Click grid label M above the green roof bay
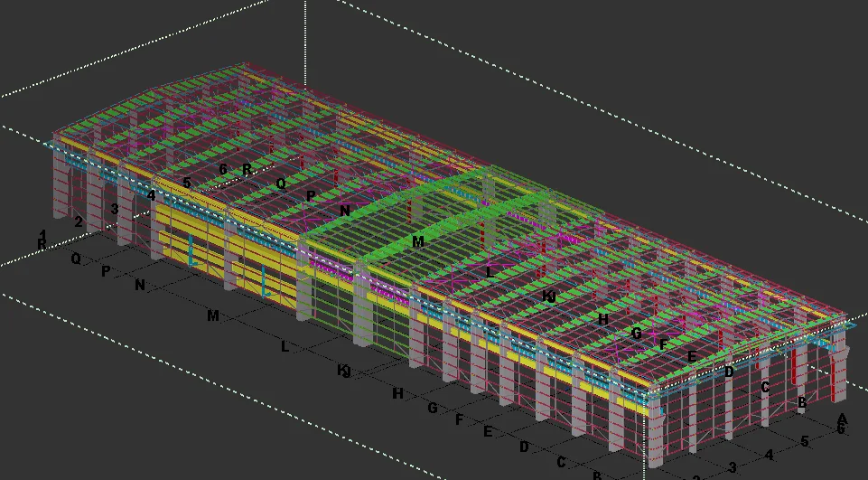The image size is (868, 480). tap(418, 241)
